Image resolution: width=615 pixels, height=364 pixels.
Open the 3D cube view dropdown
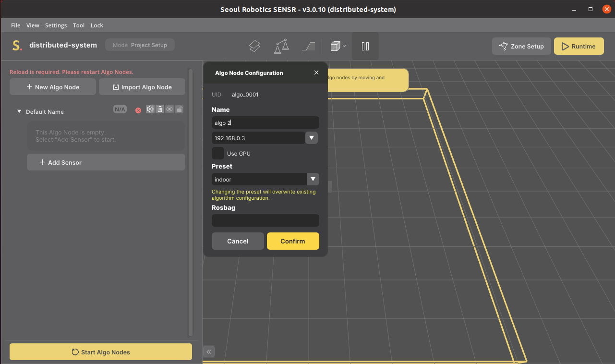click(338, 46)
